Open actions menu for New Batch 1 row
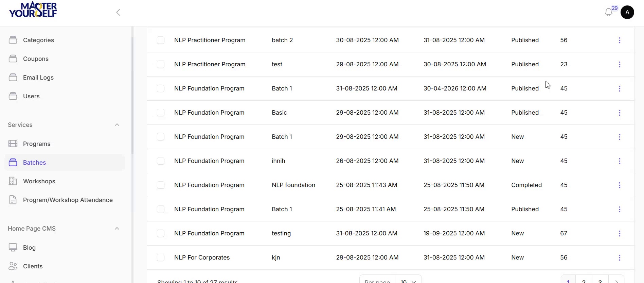 (620, 137)
